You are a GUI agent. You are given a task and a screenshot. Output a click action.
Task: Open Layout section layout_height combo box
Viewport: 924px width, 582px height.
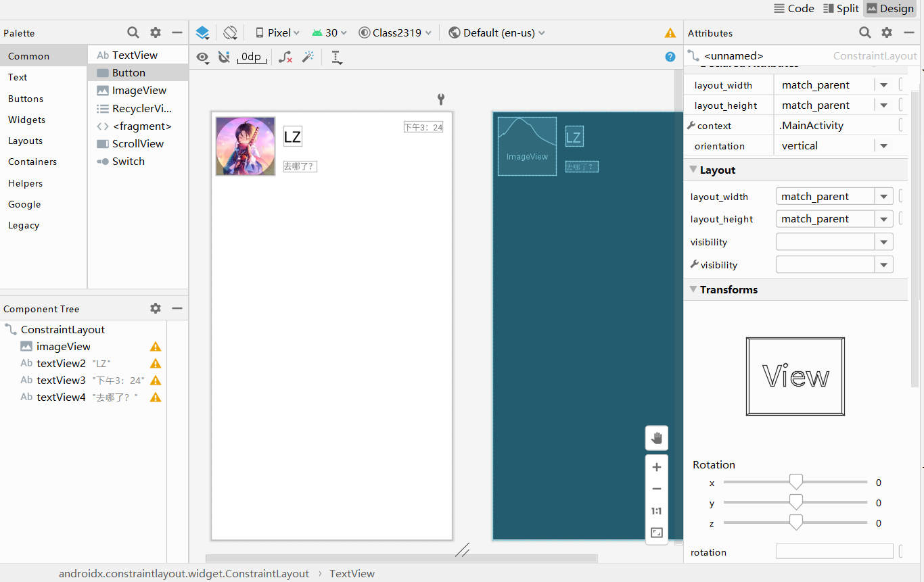point(835,219)
